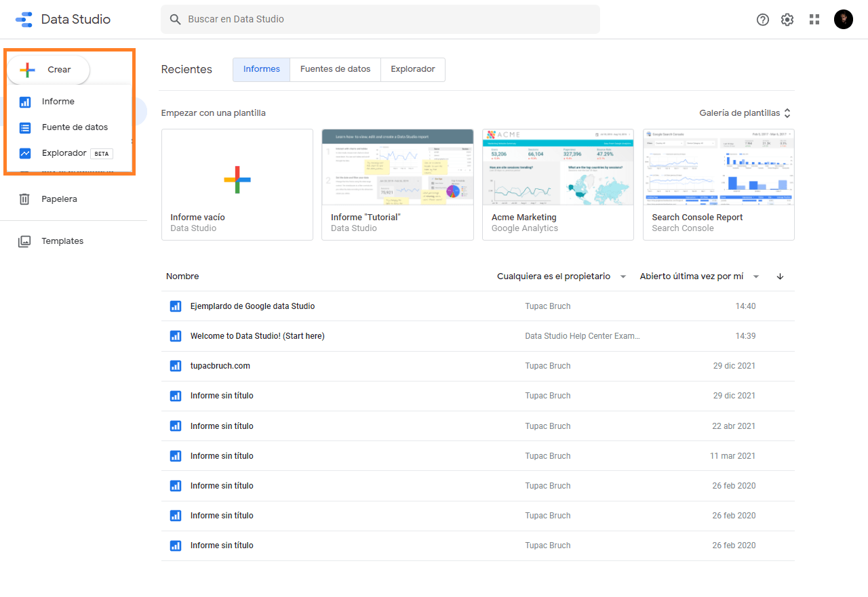The height and width of the screenshot is (597, 868).
Task: Expand the Galería de plantillas
Action: 745,113
